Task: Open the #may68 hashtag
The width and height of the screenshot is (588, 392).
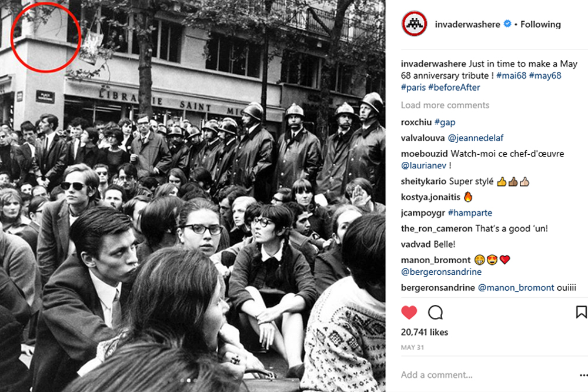Action: click(x=545, y=75)
